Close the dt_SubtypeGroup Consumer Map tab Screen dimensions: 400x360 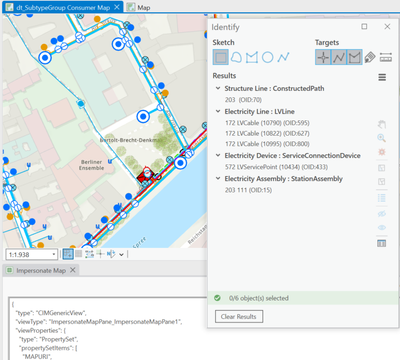(x=117, y=7)
